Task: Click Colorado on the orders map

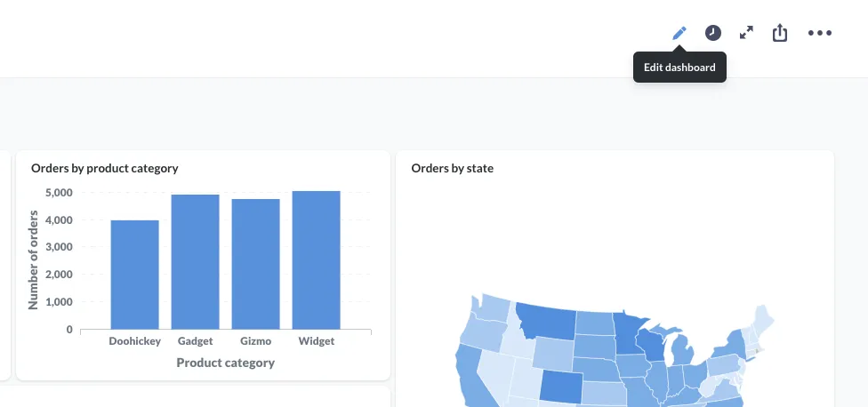Action: (x=562, y=387)
